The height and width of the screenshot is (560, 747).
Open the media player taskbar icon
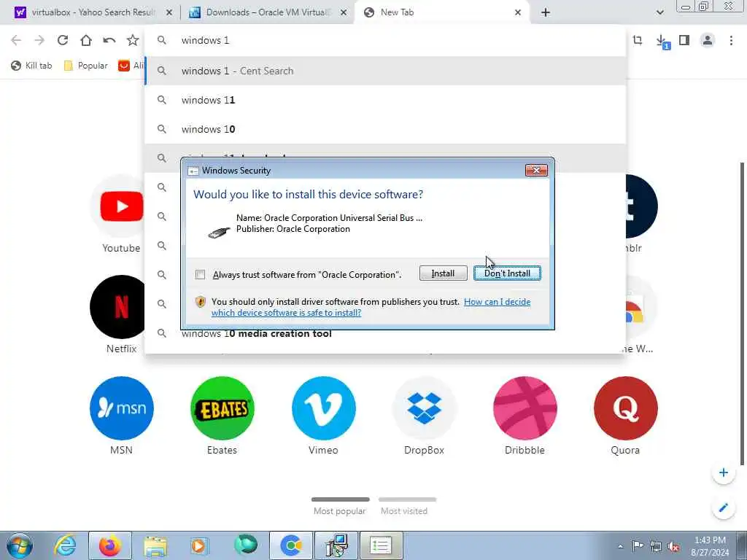click(199, 545)
